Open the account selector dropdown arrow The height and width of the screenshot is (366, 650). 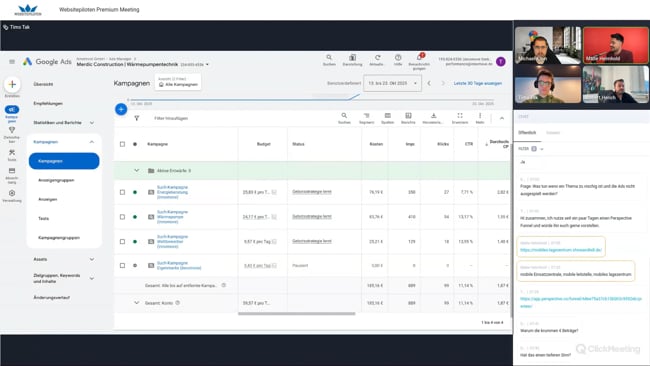tap(207, 65)
